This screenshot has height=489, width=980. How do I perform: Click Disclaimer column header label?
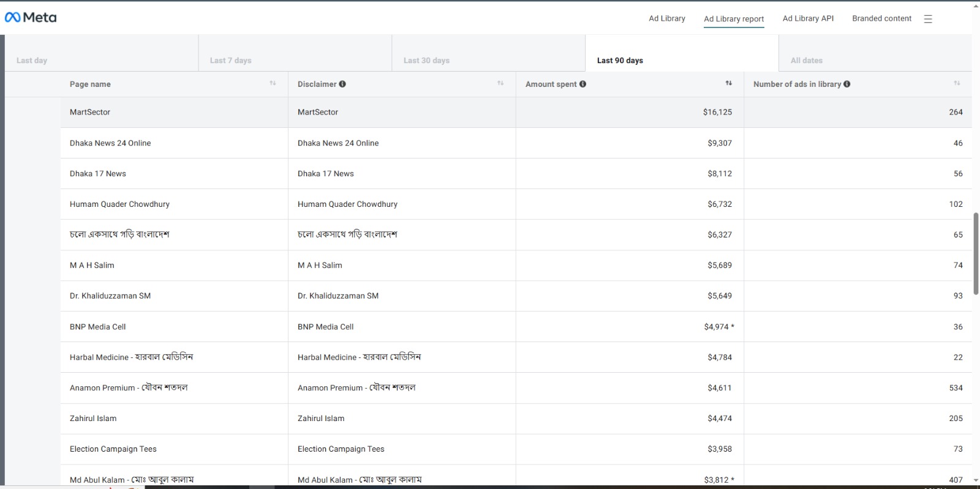317,84
